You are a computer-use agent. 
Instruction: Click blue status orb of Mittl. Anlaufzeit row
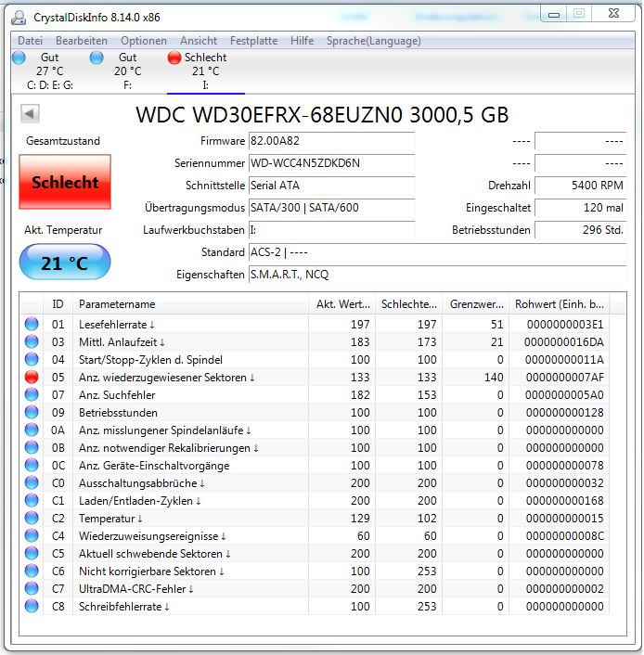32,341
